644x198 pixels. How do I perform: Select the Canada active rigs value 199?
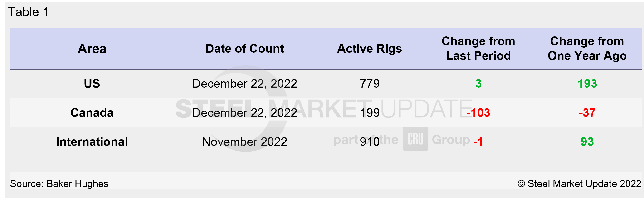tap(370, 112)
